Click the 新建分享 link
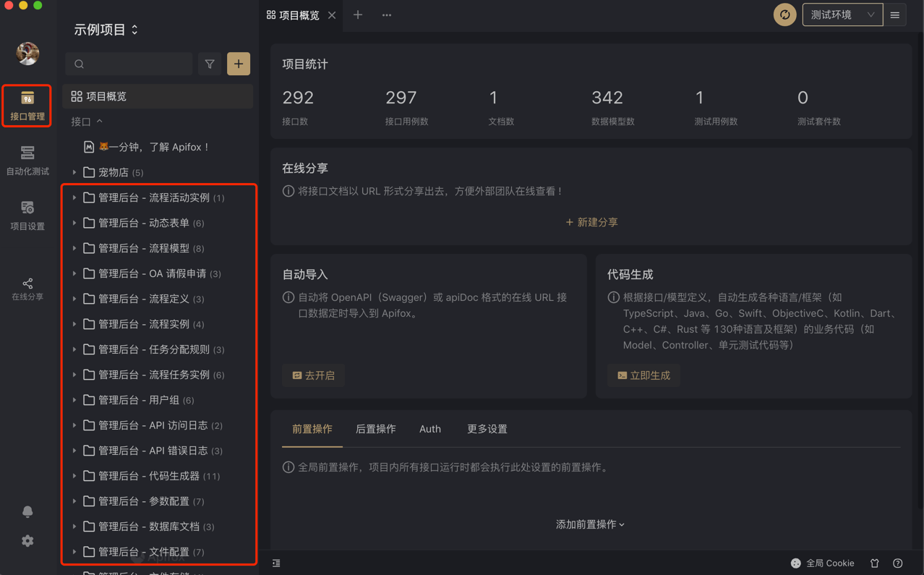Image resolution: width=924 pixels, height=575 pixels. point(591,222)
